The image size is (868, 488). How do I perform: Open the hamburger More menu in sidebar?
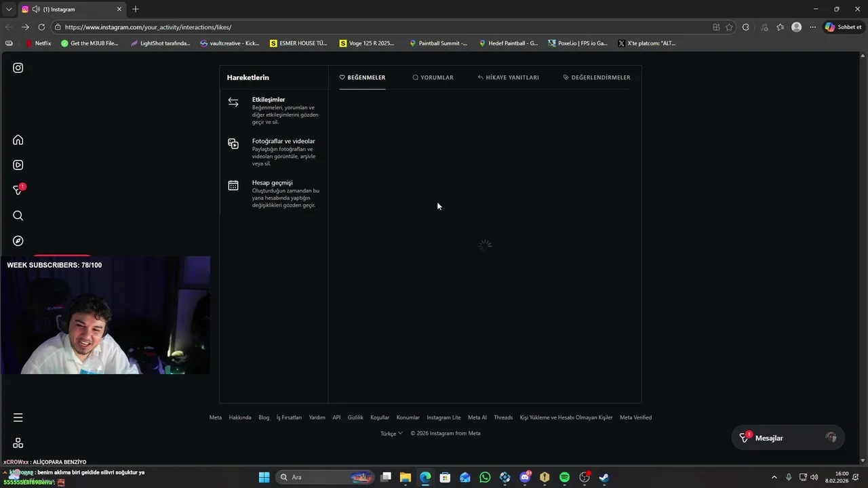18,418
